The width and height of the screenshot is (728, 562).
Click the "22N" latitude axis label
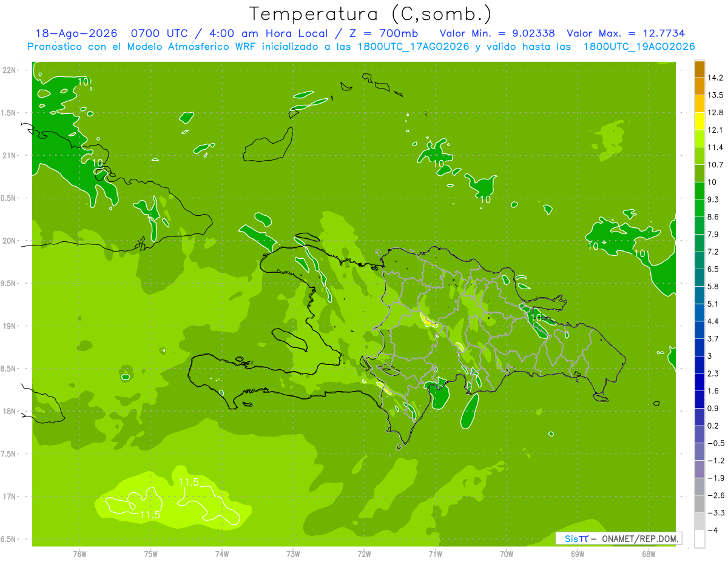(9, 70)
